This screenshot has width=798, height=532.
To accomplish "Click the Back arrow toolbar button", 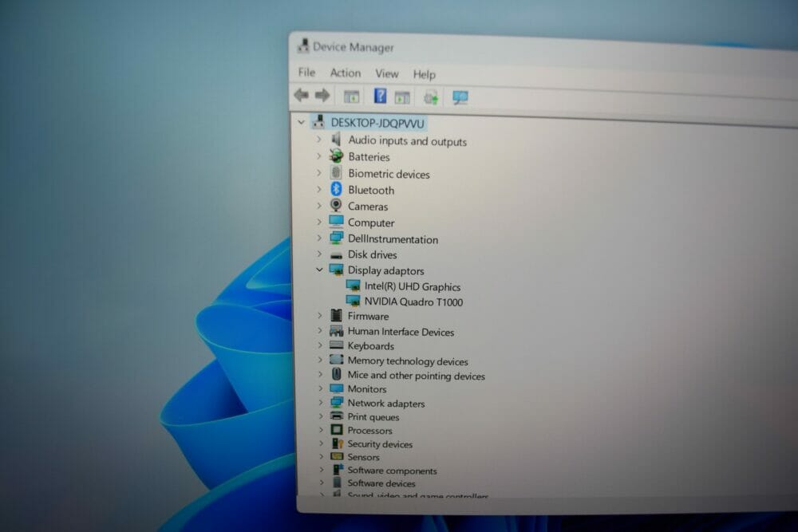I will 302,95.
